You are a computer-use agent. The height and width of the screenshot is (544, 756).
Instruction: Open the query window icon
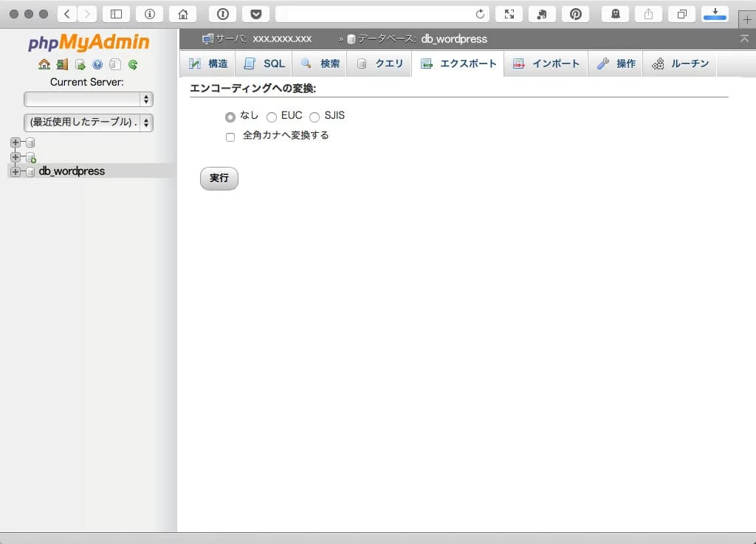80,64
